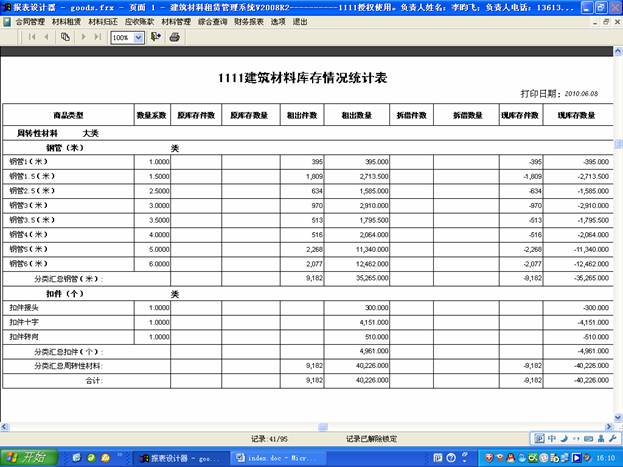Click the next page arrow
This screenshot has width=623, height=467.
[x=82, y=37]
